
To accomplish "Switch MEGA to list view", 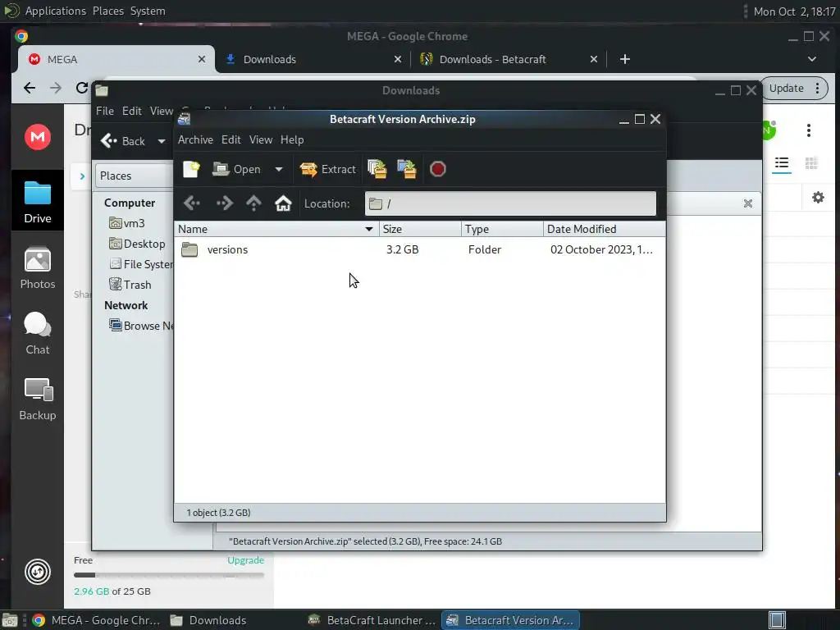I will (782, 163).
